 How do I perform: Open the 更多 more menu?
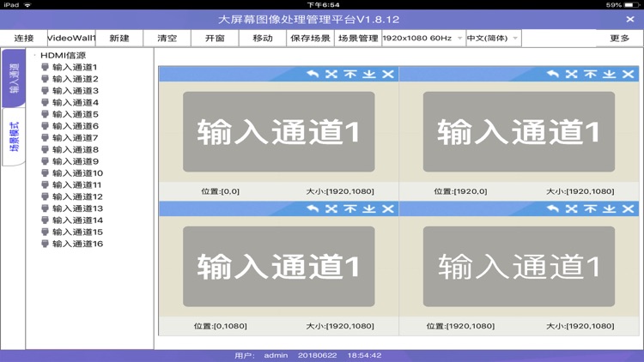coord(619,38)
